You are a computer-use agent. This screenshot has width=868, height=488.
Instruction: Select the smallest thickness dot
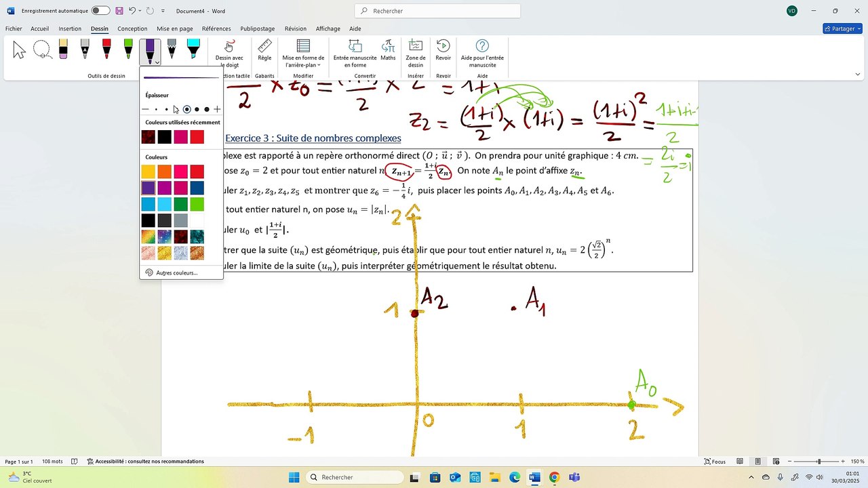(156, 109)
